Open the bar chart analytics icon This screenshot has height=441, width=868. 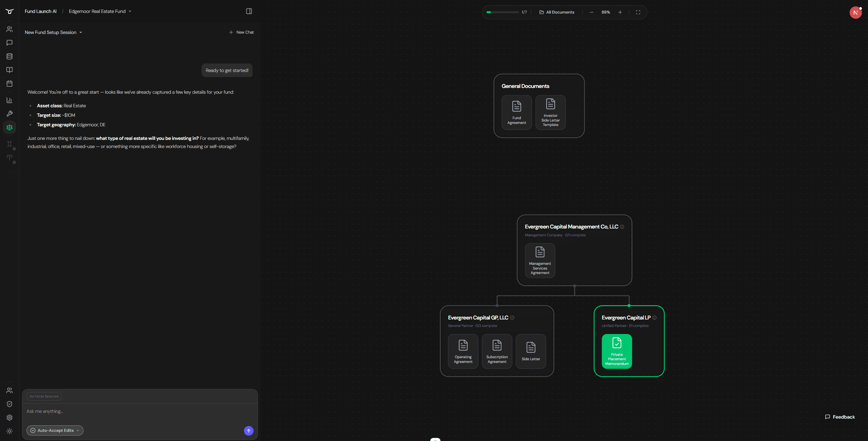(x=10, y=100)
